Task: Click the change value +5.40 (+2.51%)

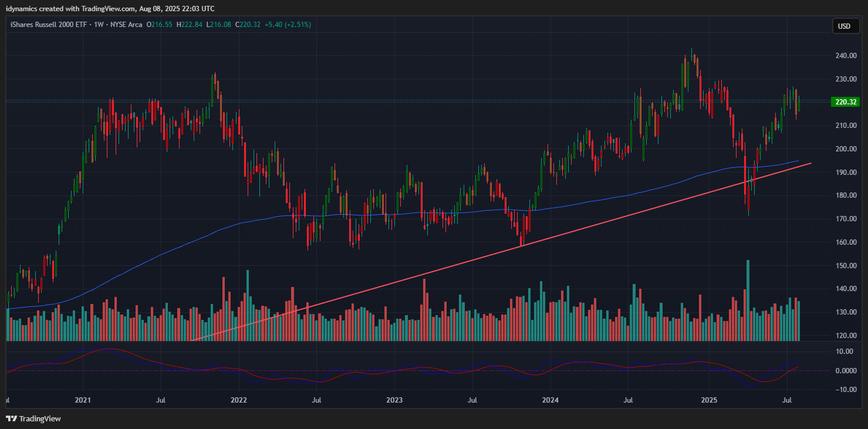Action: (x=288, y=25)
